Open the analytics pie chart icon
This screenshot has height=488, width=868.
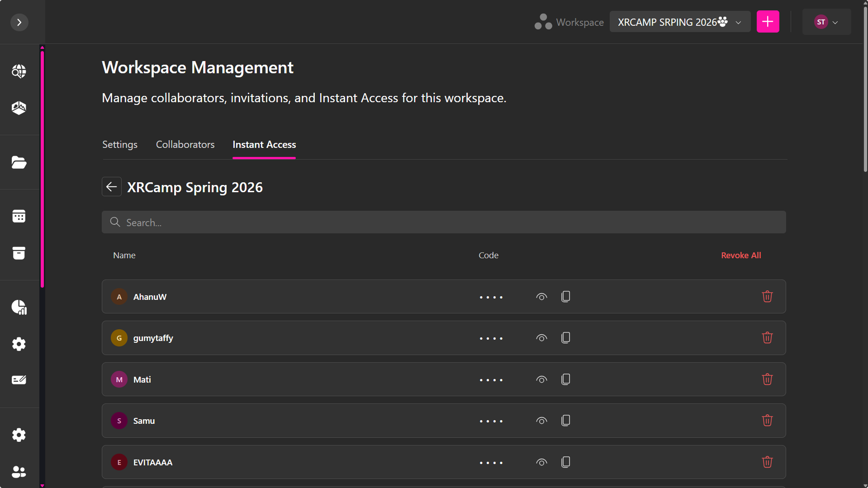19,307
